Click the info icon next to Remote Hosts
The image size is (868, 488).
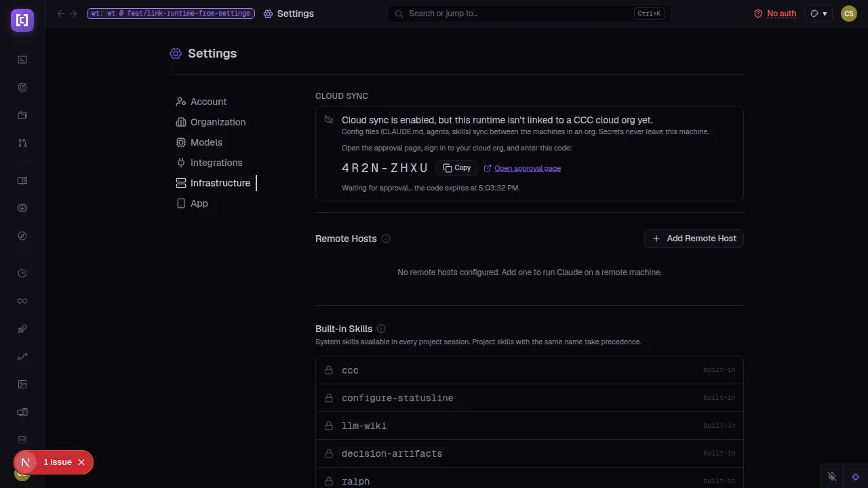(x=386, y=239)
